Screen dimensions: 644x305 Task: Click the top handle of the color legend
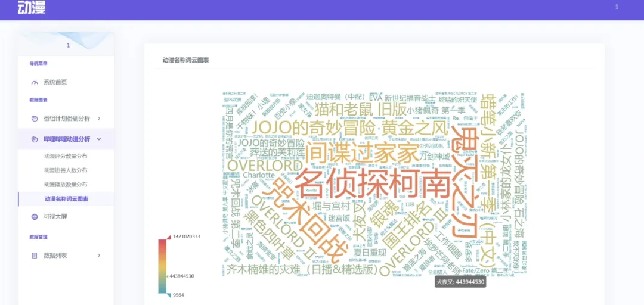pyautogui.click(x=168, y=237)
